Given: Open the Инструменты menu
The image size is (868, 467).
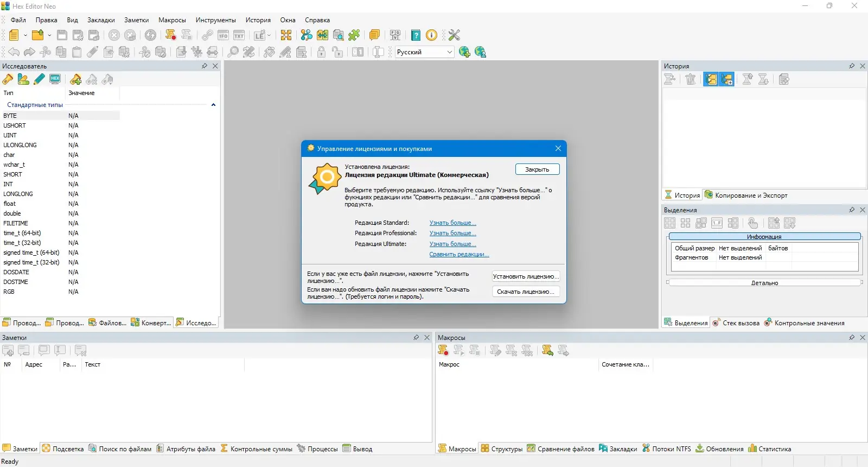Looking at the screenshot, I should click(215, 20).
